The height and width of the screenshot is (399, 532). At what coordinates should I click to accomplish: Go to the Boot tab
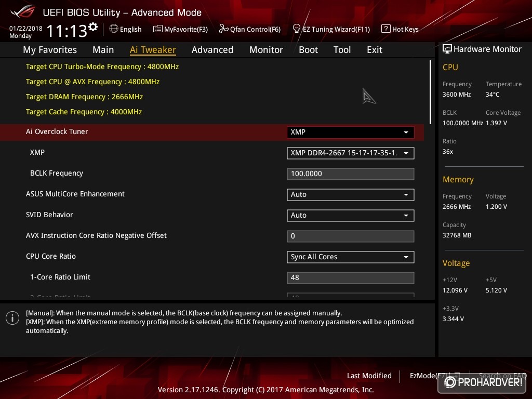tap(308, 50)
